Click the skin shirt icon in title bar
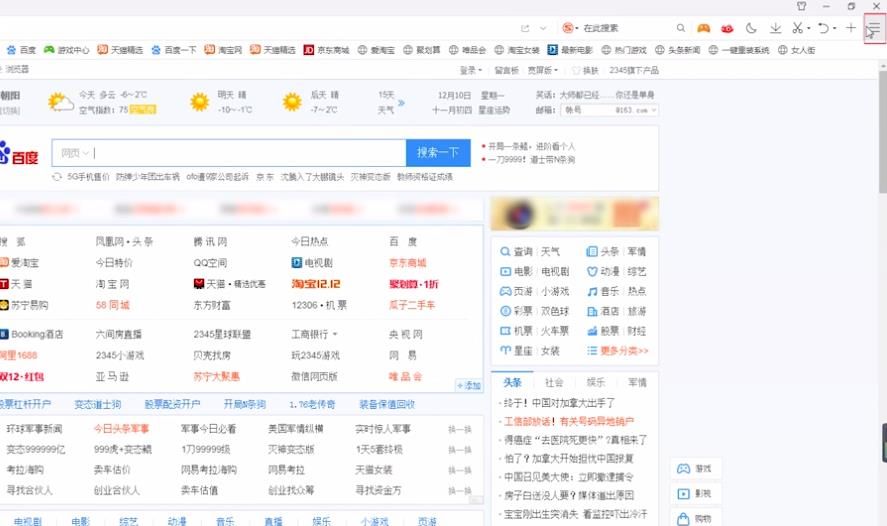887x526 pixels. coord(802,6)
